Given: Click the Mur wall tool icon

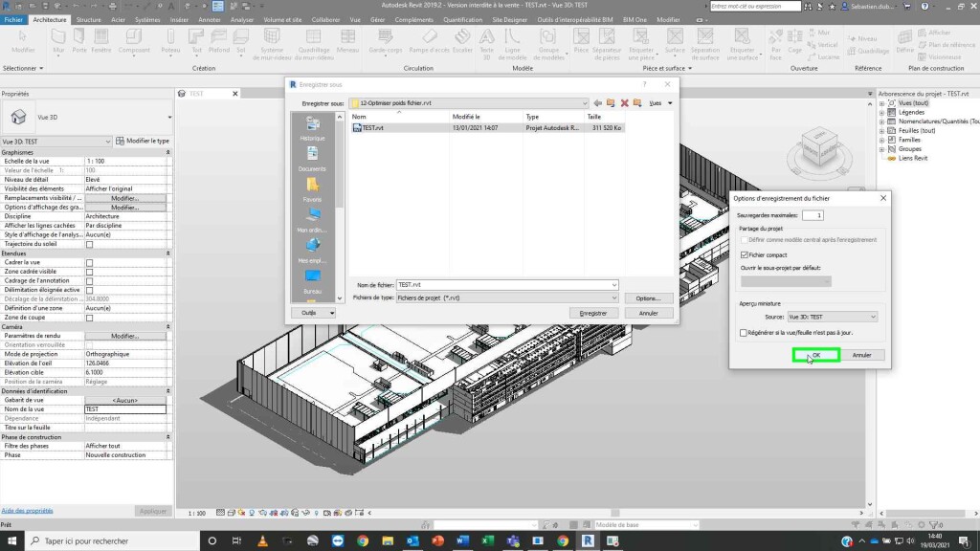Looking at the screenshot, I should click(x=58, y=37).
